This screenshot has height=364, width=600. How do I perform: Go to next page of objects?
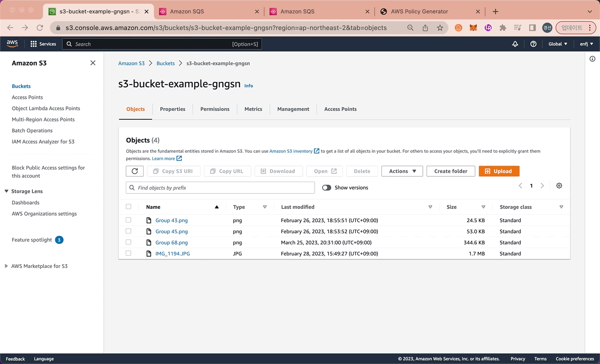(542, 186)
